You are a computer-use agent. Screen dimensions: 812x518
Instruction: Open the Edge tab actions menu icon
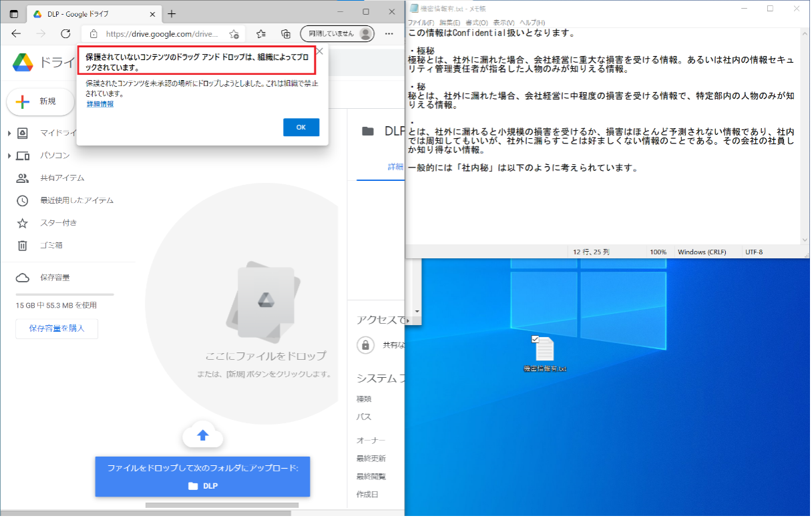point(13,13)
